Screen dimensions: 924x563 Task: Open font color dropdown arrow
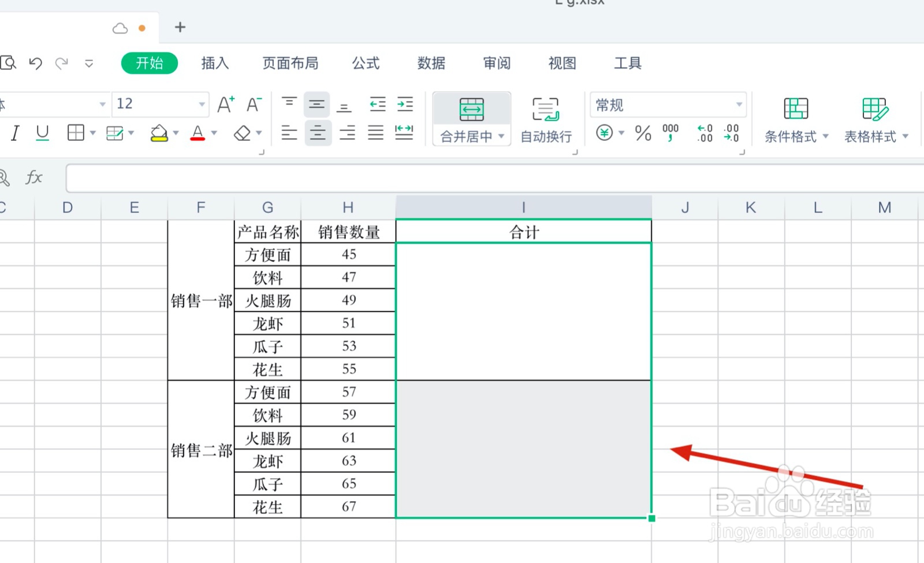[214, 133]
